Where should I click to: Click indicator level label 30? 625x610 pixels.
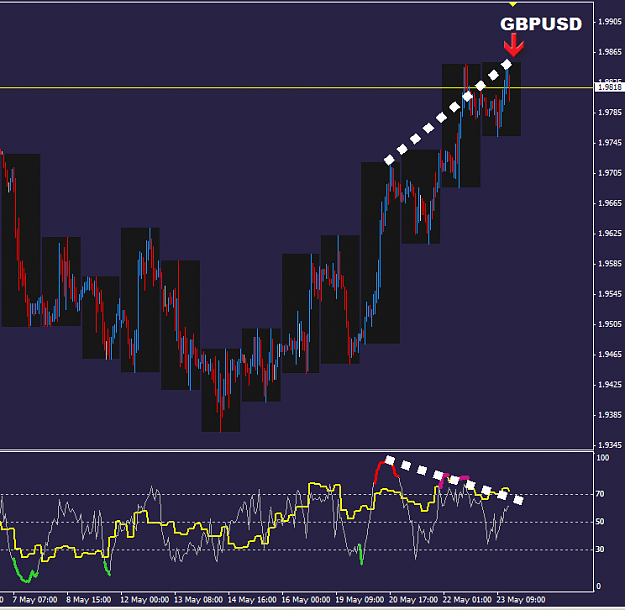point(600,549)
